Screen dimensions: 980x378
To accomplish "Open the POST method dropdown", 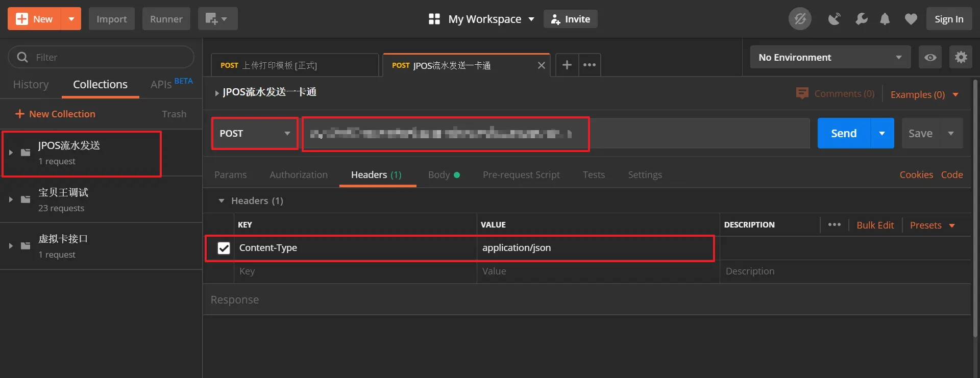I will click(255, 133).
